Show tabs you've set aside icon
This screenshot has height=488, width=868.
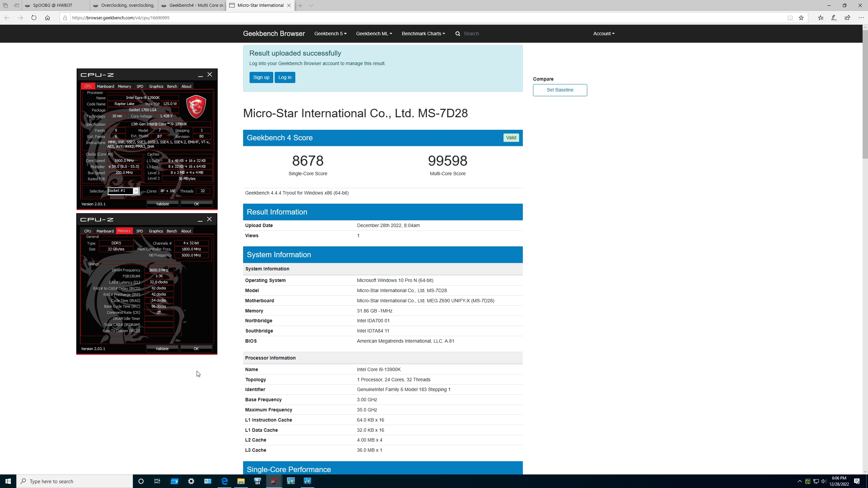tap(5, 5)
